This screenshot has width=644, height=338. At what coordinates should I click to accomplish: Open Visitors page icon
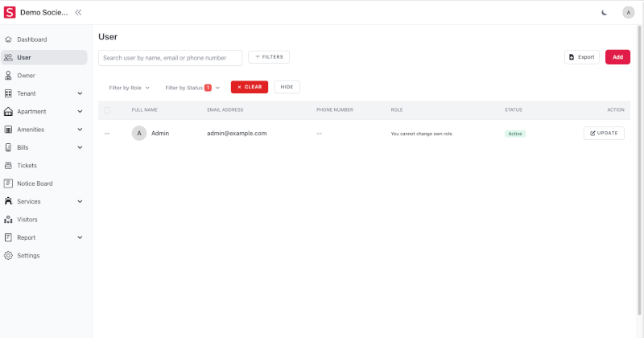9,219
